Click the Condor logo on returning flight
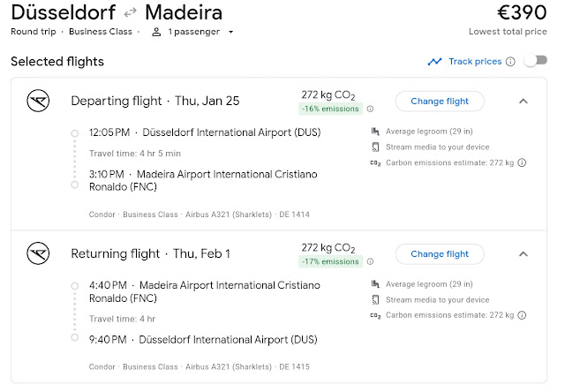 coord(36,254)
